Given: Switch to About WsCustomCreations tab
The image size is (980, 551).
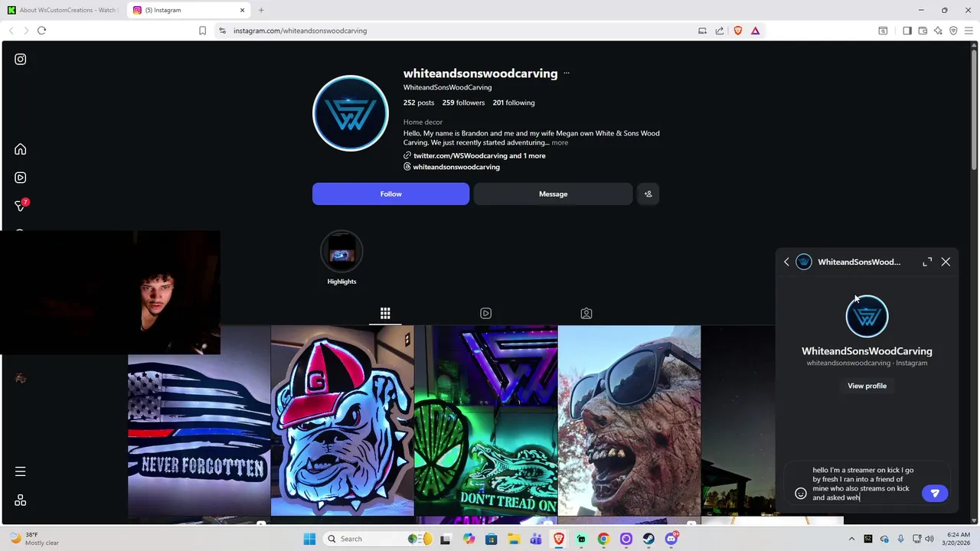Looking at the screenshot, I should (x=63, y=10).
